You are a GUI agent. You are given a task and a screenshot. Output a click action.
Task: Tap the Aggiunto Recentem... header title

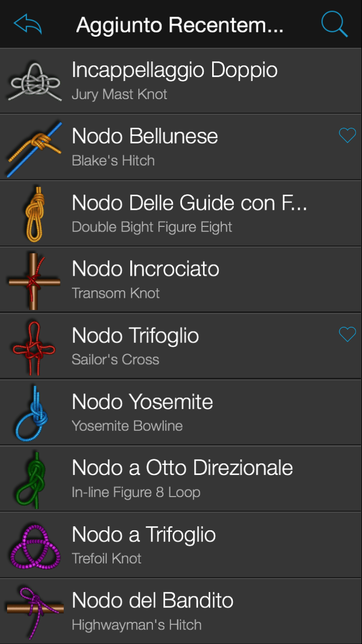click(179, 25)
